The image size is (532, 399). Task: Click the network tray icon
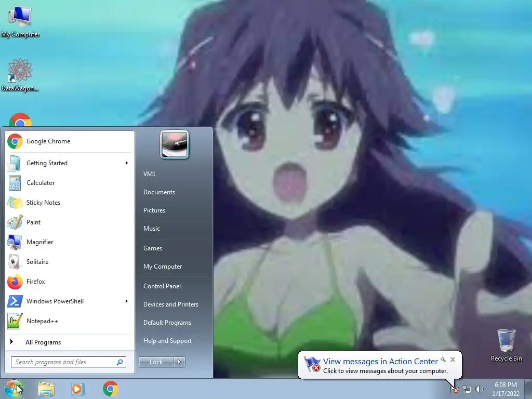point(467,389)
